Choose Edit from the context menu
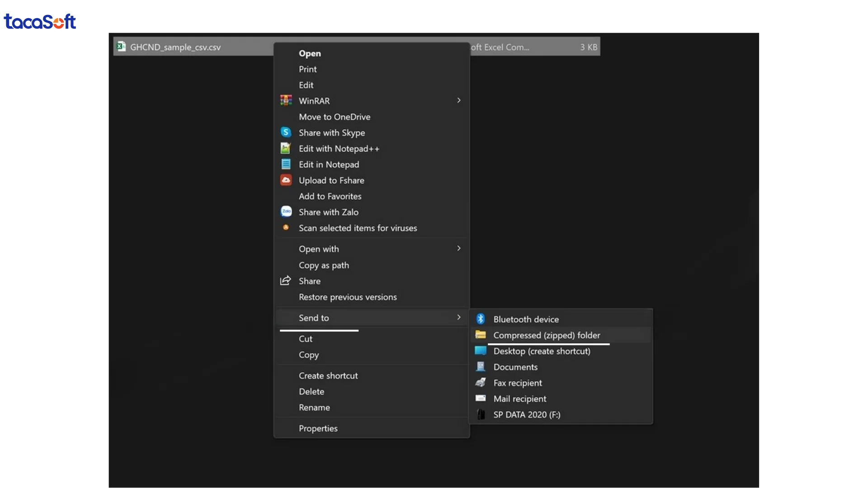This screenshot has height=488, width=868. point(372,85)
